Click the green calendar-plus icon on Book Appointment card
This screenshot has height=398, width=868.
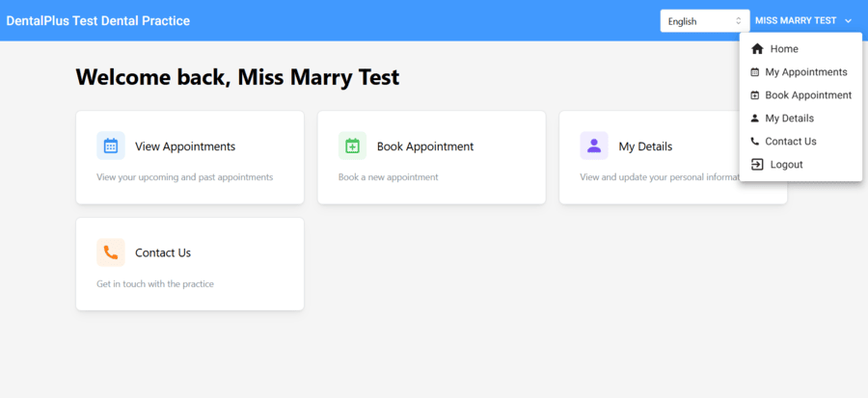(352, 146)
